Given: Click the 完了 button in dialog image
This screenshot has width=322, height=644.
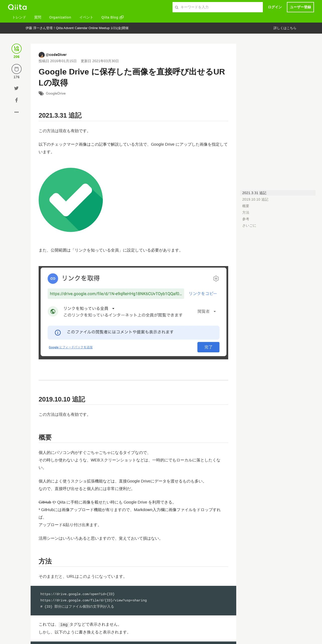Looking at the screenshot, I should point(208,347).
